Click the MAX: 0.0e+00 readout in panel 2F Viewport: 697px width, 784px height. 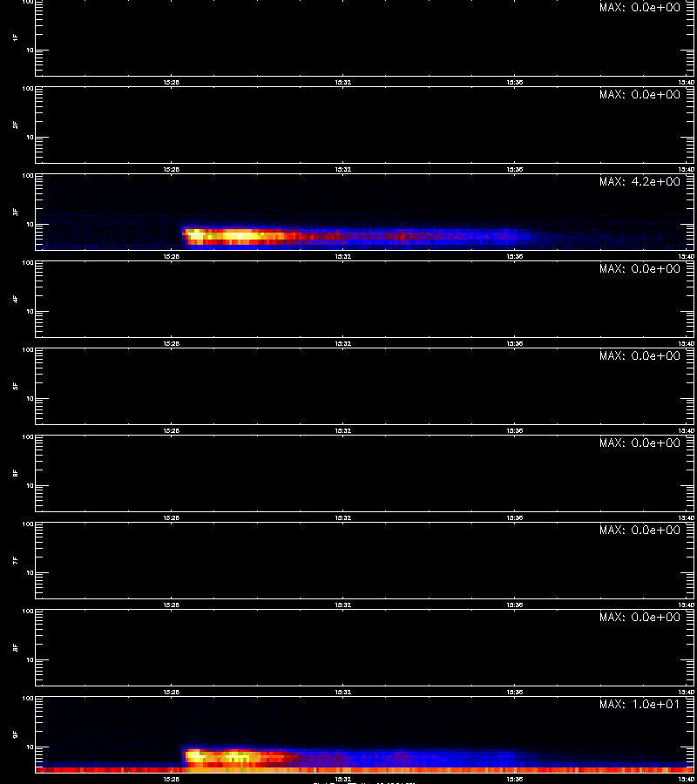tap(639, 94)
